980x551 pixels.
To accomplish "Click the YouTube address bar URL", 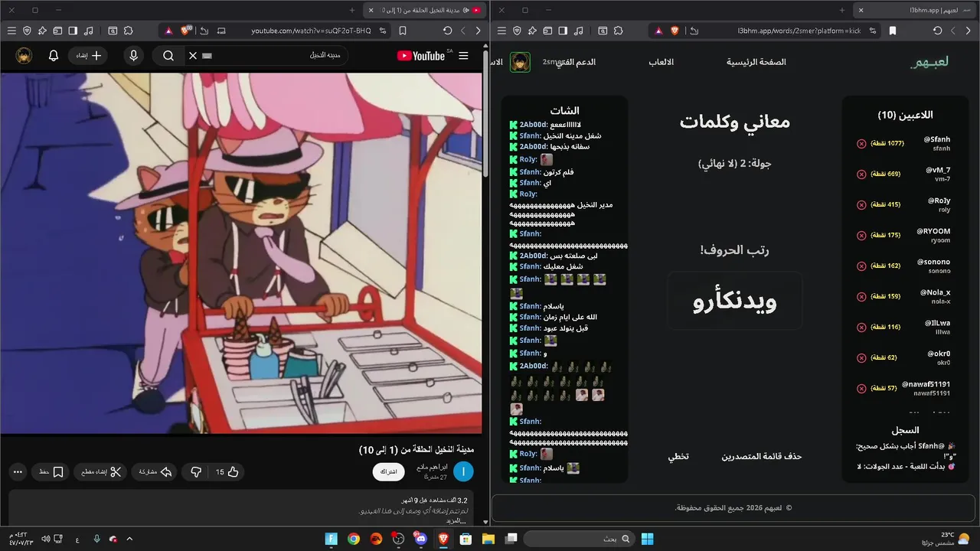I will [x=311, y=31].
